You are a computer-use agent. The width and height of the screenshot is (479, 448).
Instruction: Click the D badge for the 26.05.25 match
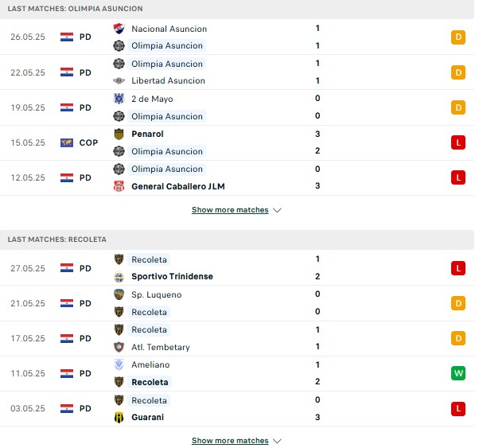[458, 37]
